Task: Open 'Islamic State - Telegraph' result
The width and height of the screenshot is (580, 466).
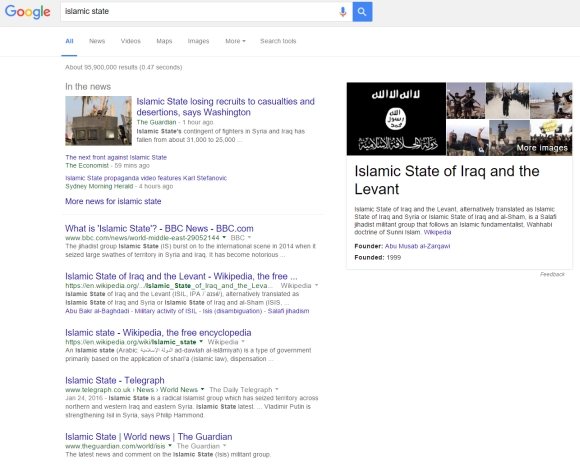Action: [115, 380]
